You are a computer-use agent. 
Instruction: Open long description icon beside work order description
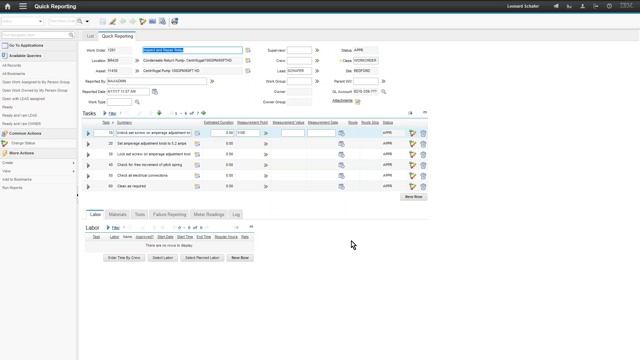[x=248, y=50]
